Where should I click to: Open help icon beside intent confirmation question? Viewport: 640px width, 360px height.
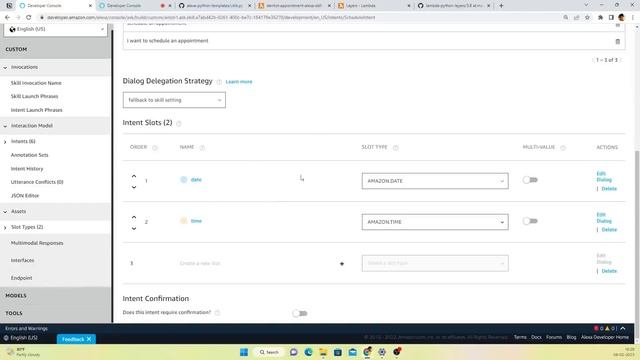[217, 313]
